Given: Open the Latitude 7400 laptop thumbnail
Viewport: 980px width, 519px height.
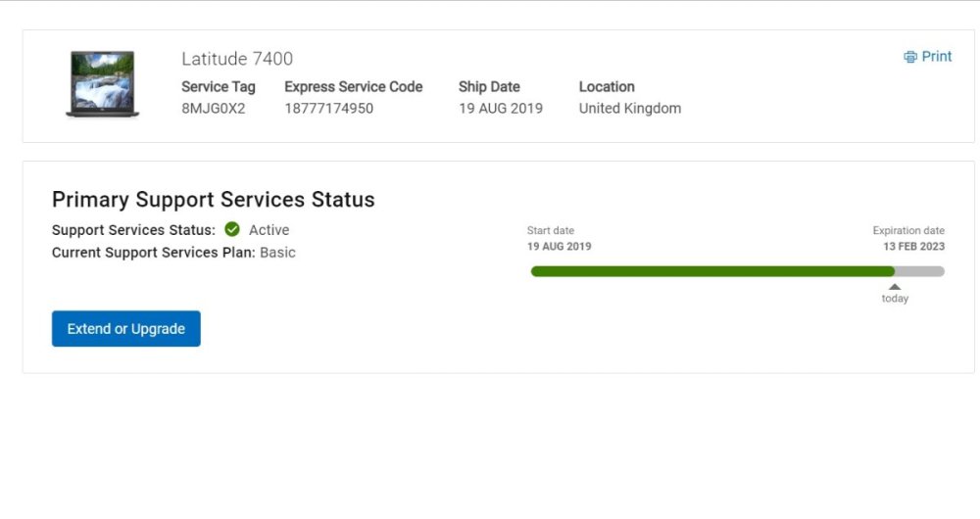Looking at the screenshot, I should [x=102, y=84].
